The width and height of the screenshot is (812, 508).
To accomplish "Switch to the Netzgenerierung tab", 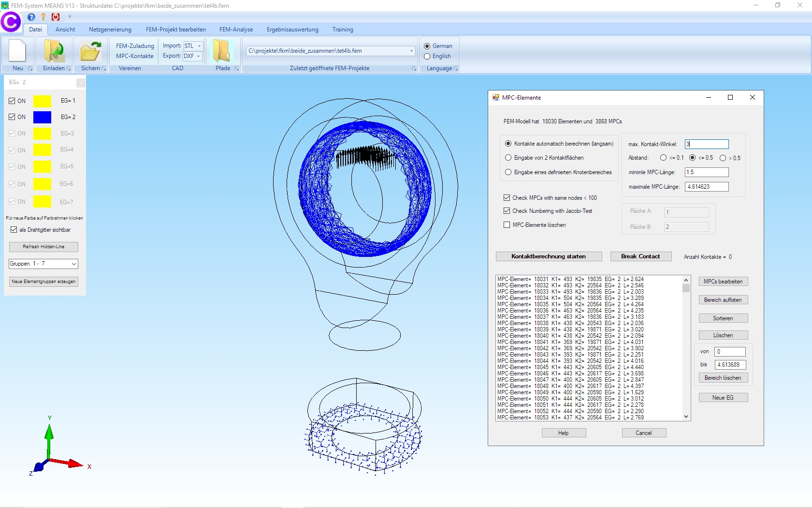I will 110,30.
